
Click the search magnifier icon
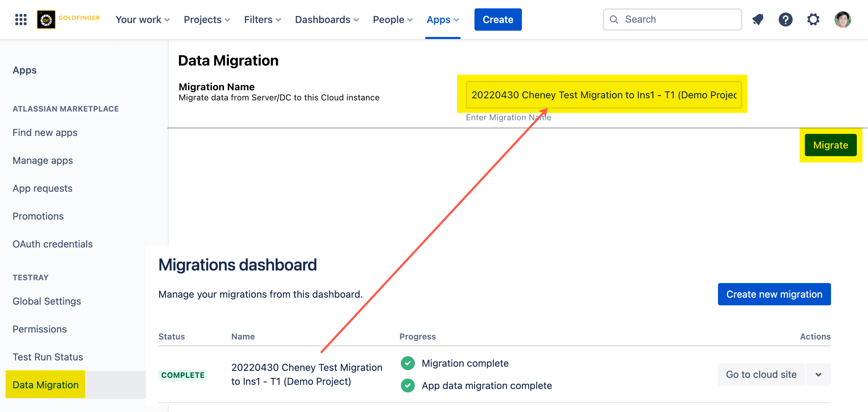point(614,20)
